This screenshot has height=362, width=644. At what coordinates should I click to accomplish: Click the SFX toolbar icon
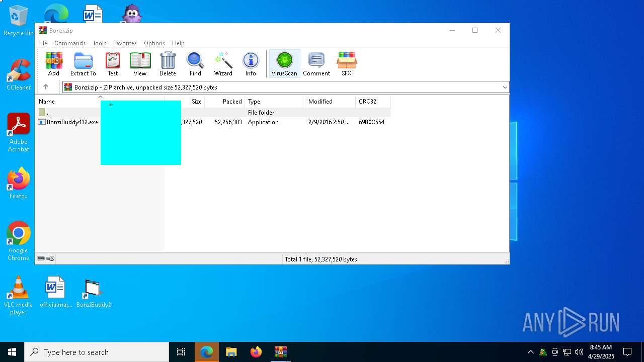[x=347, y=64]
